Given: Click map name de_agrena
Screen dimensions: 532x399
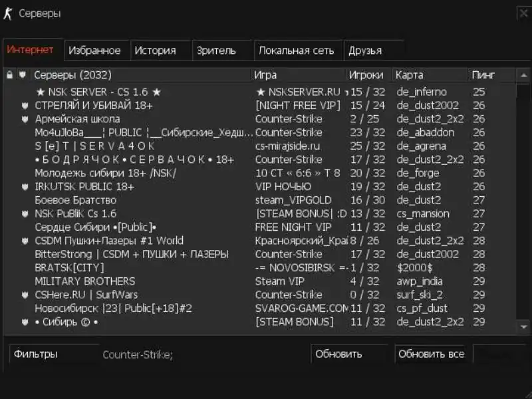Looking at the screenshot, I should [x=421, y=146].
